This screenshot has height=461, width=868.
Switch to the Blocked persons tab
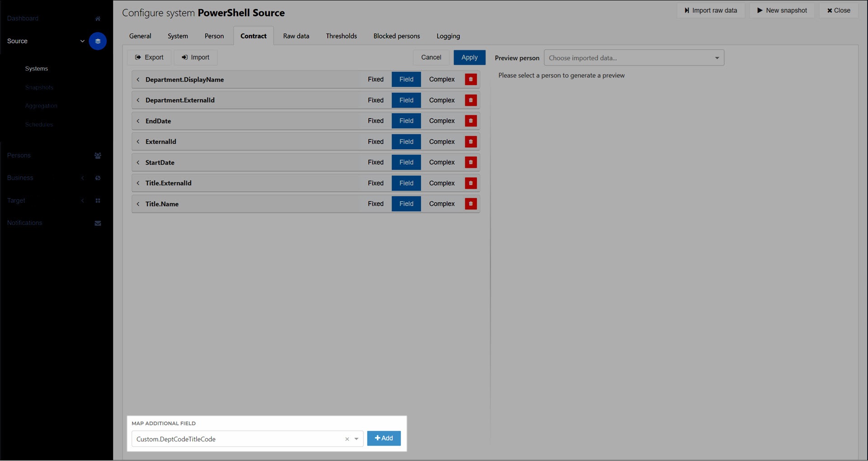tap(396, 36)
